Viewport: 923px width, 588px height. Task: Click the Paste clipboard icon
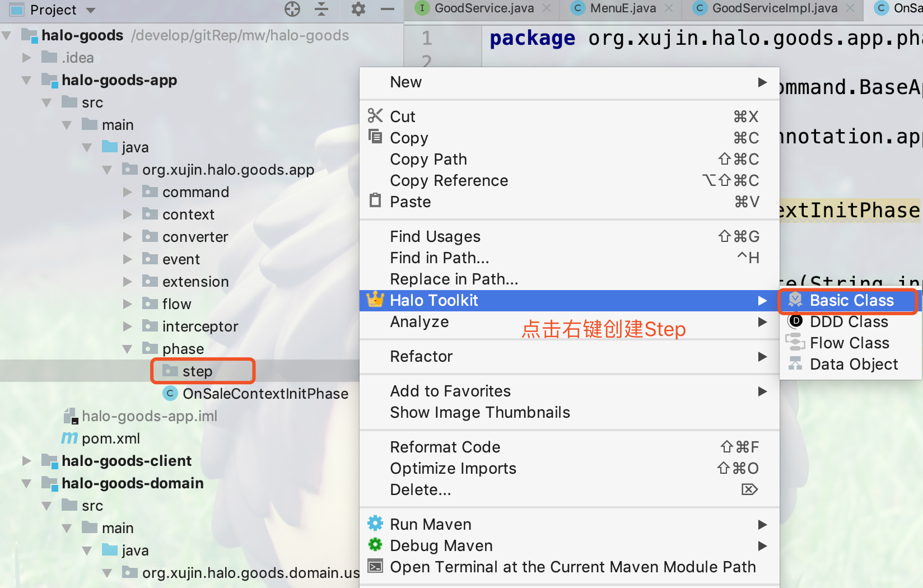point(375,200)
